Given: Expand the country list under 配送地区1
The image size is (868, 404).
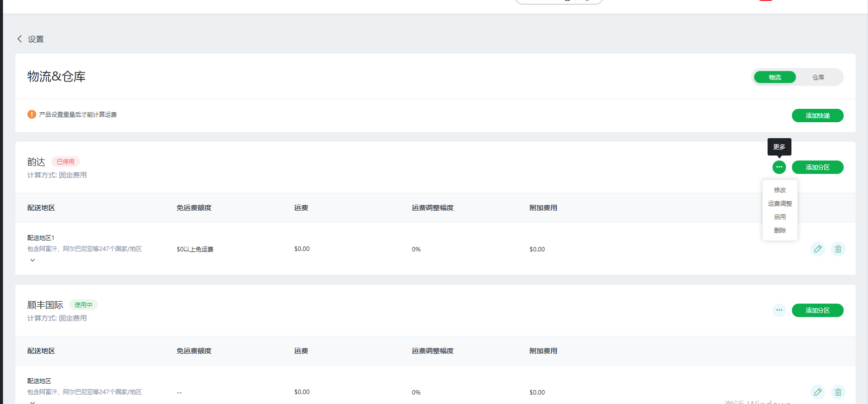Looking at the screenshot, I should [32, 260].
